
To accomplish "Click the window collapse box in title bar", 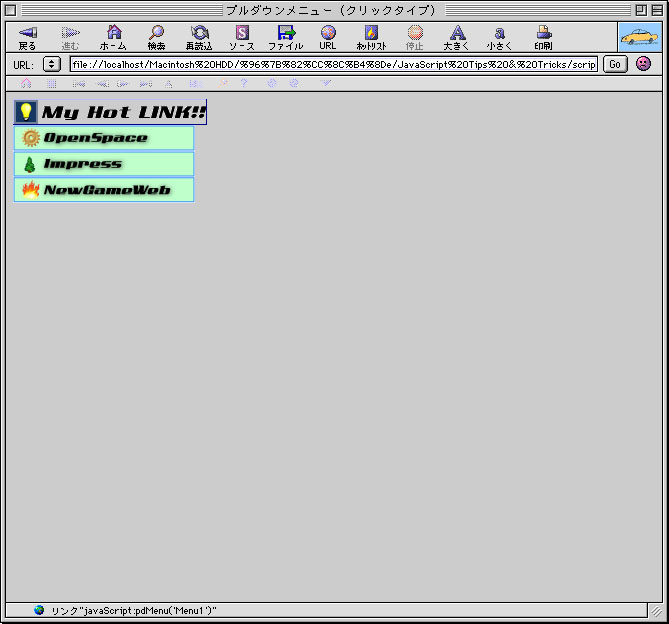I will [x=657, y=10].
